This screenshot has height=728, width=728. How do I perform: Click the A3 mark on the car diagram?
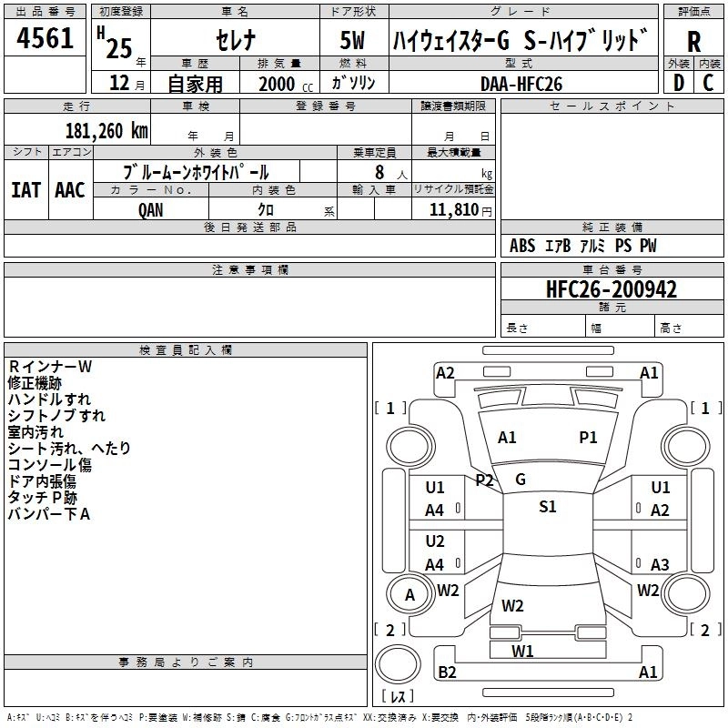(x=660, y=564)
